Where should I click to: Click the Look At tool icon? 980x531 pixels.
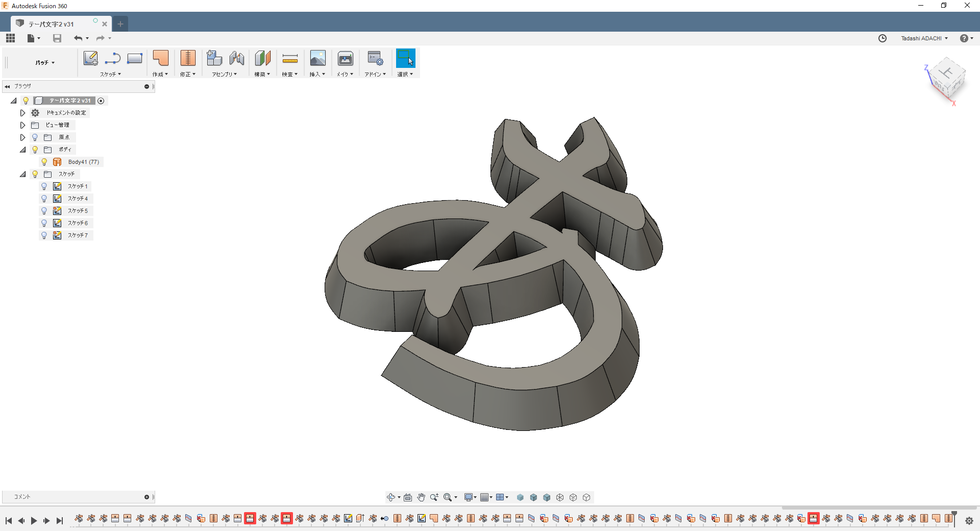click(x=408, y=497)
